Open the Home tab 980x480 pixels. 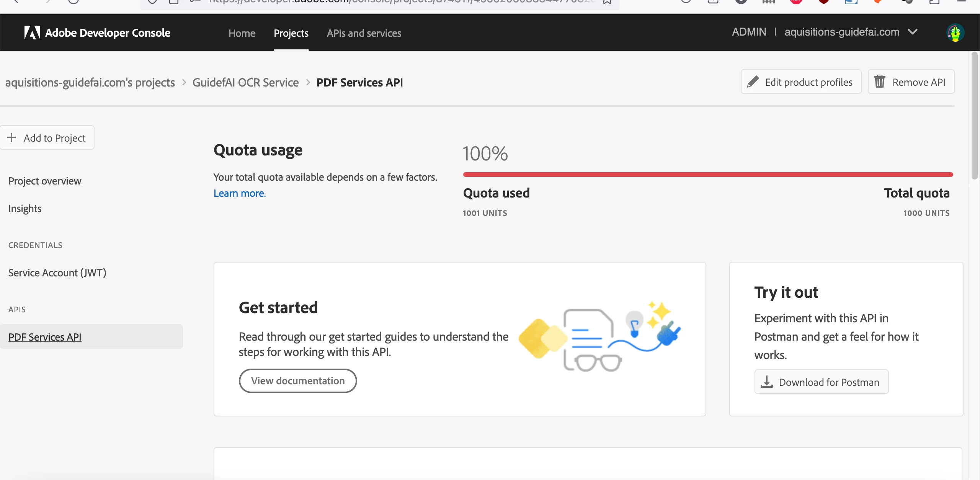[x=242, y=33]
